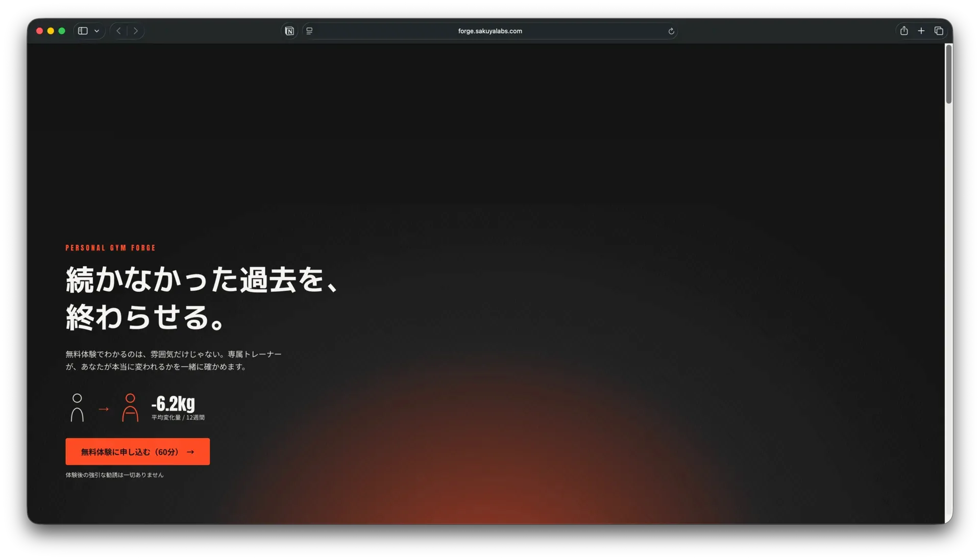
Task: Enter full screen with the green button
Action: click(x=62, y=31)
